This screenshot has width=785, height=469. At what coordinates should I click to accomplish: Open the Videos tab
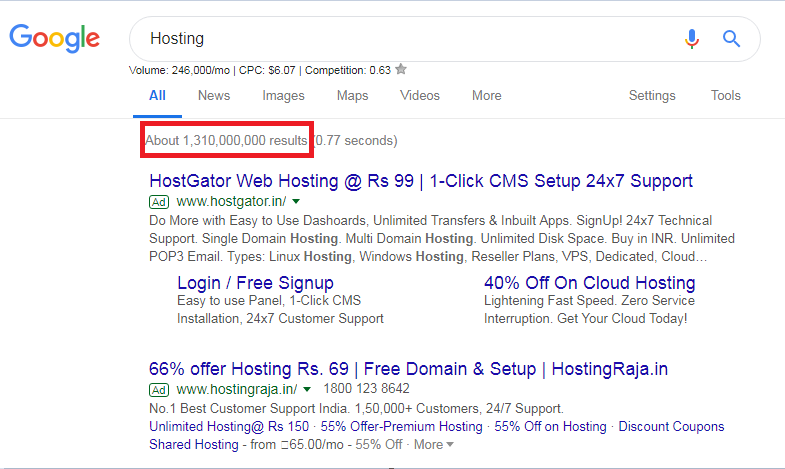pyautogui.click(x=420, y=96)
